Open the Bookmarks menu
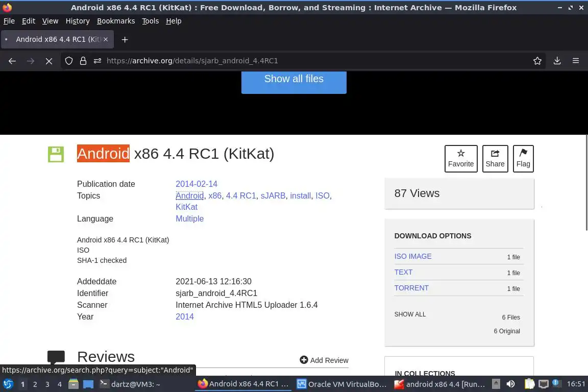This screenshot has height=392, width=588. coord(116,21)
